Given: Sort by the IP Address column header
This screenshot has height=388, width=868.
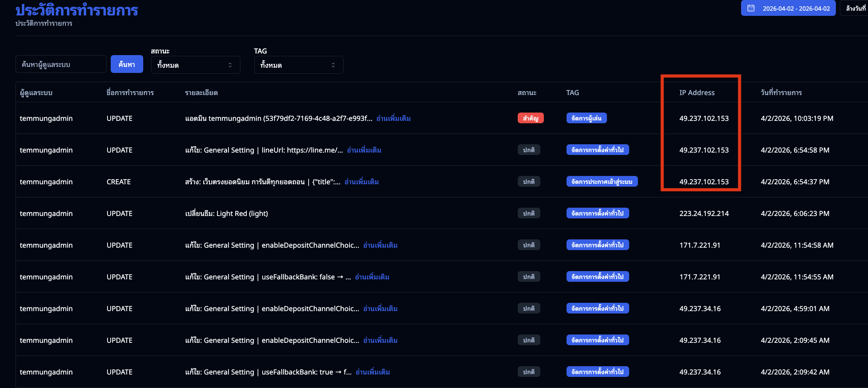Looking at the screenshot, I should tap(697, 92).
